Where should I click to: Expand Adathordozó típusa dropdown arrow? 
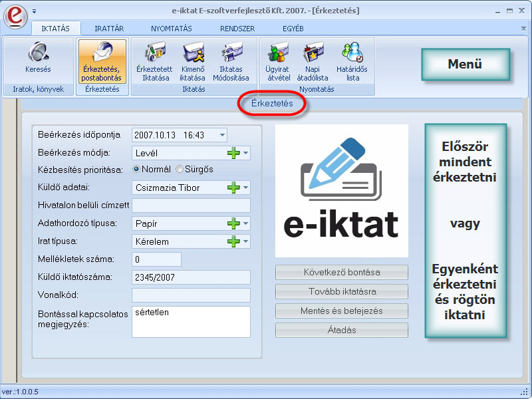click(246, 223)
